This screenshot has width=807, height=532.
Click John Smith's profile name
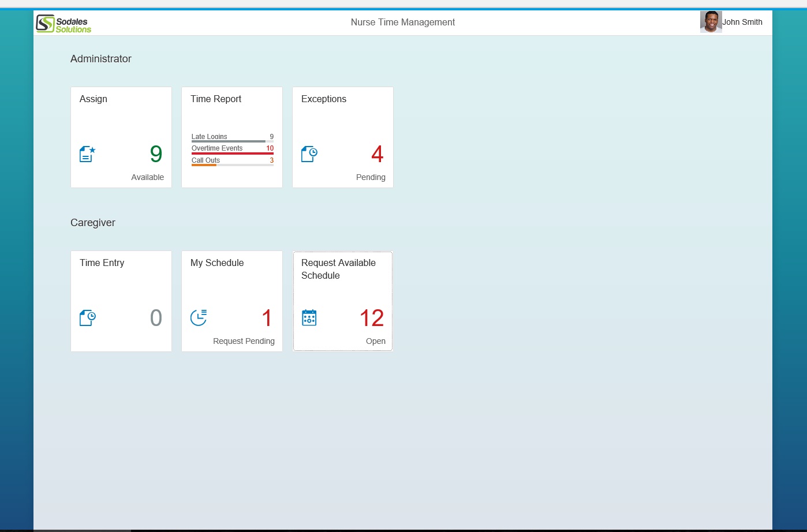[743, 22]
